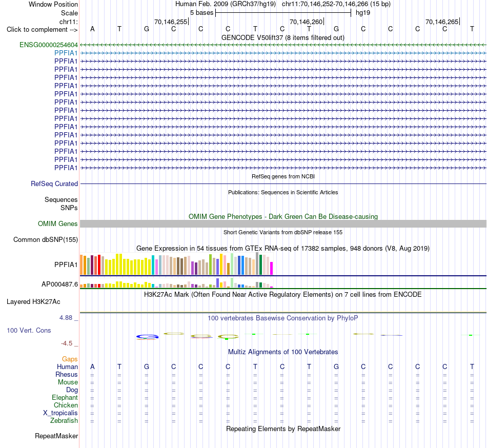Click the -4.5 lower scale value

(x=67, y=343)
